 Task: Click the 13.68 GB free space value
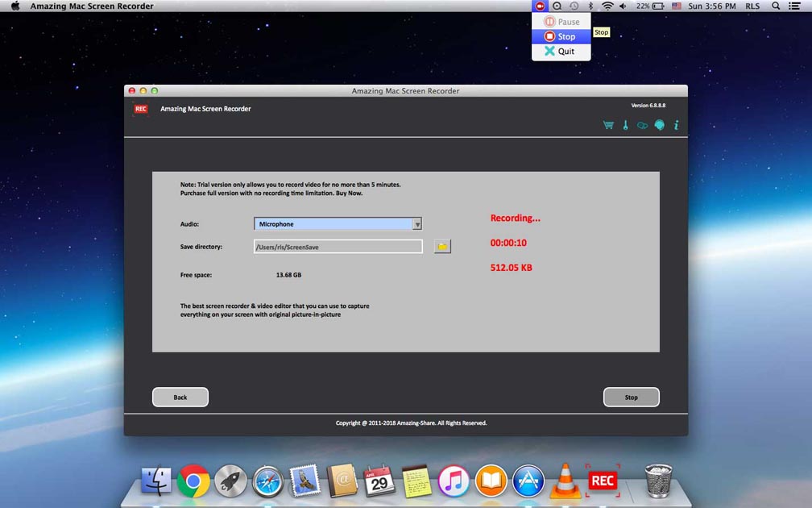(x=288, y=275)
